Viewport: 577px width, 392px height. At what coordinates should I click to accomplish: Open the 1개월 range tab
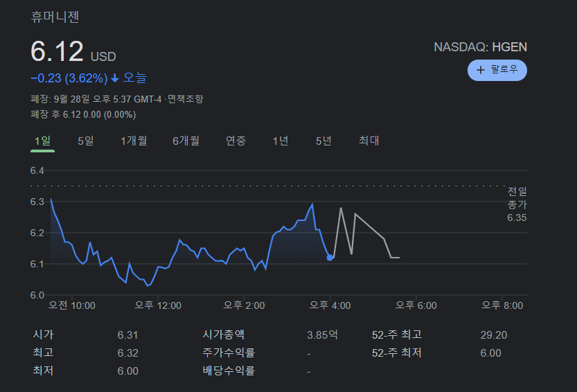pyautogui.click(x=134, y=141)
